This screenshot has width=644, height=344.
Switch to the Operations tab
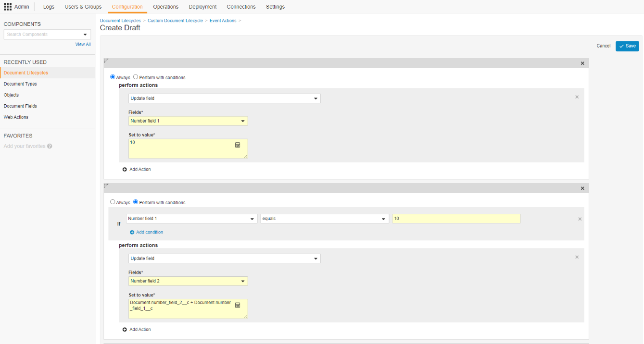coord(165,7)
